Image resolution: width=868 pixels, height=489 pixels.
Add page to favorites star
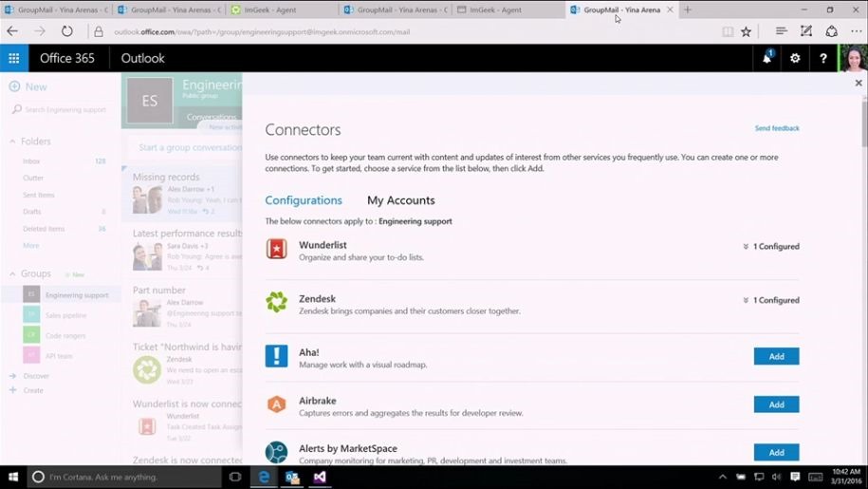point(747,32)
